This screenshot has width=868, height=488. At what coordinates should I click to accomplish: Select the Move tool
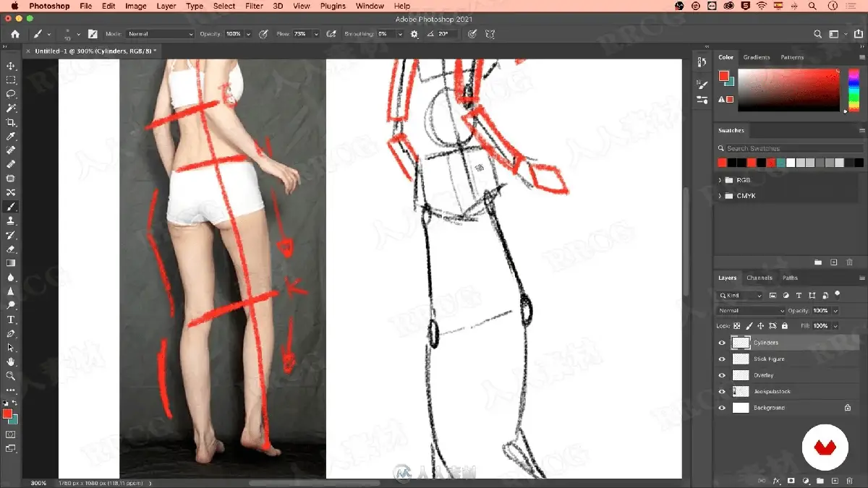point(11,66)
